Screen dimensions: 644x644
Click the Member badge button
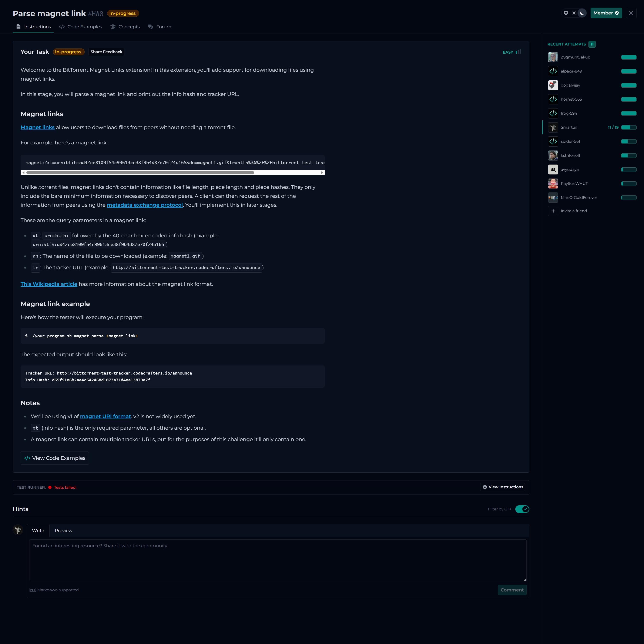[x=606, y=13]
